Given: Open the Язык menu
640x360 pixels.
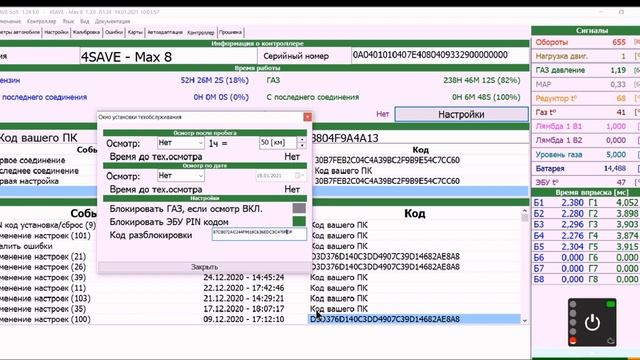Looking at the screenshot, I should point(68,21).
